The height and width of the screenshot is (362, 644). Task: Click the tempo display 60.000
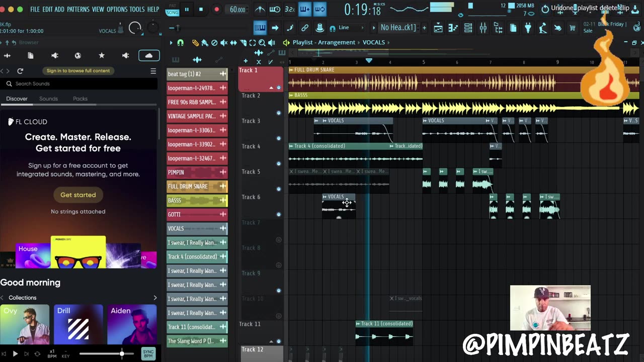237,10
